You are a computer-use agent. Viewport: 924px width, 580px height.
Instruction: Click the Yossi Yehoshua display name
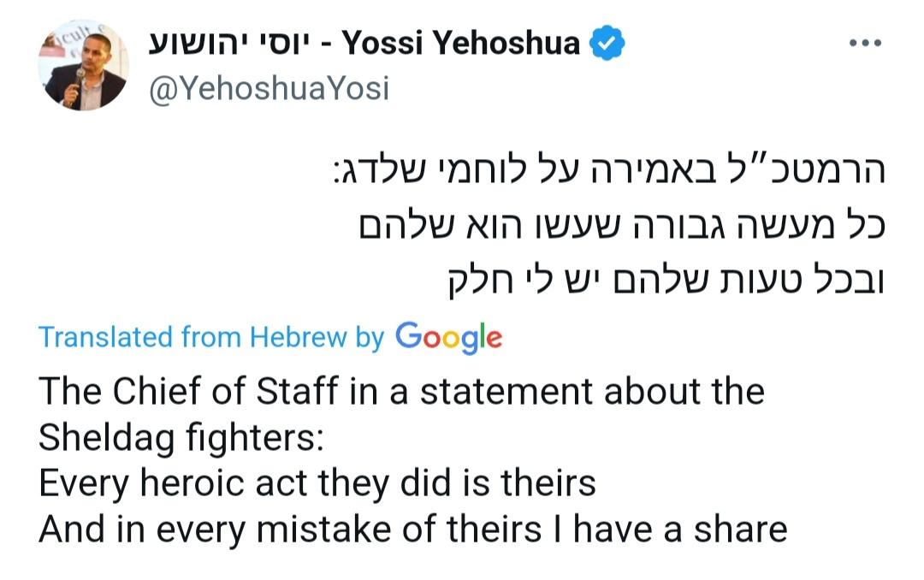click(x=461, y=43)
